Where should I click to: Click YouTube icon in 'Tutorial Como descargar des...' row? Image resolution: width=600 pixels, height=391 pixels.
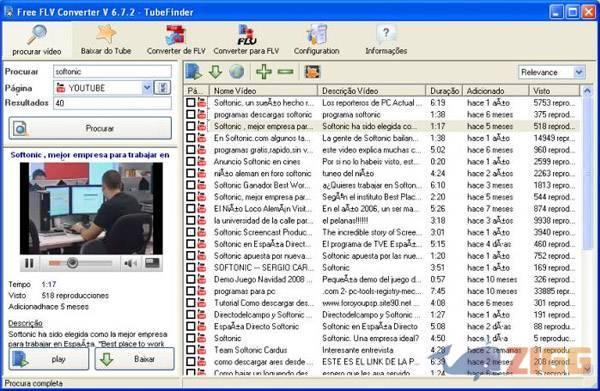[x=202, y=303]
